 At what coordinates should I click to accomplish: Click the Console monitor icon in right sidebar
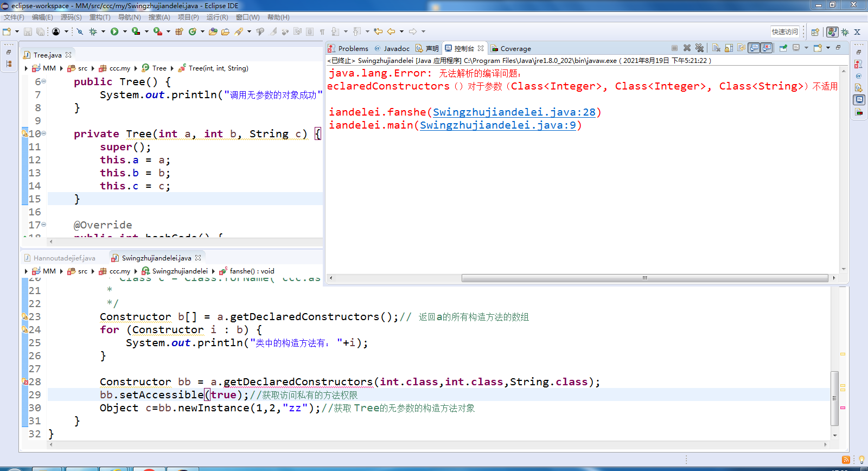click(859, 100)
